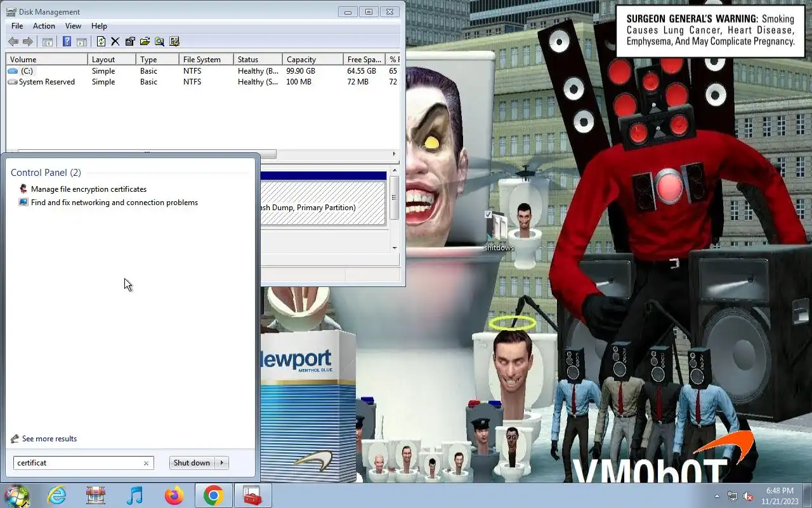Open Manage file encryption certificates

point(89,189)
